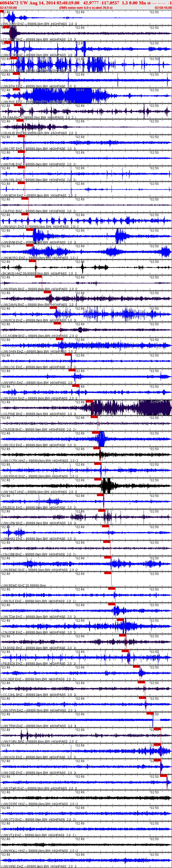Select the UW.CRF.EHZ station label

pos(38,149)
